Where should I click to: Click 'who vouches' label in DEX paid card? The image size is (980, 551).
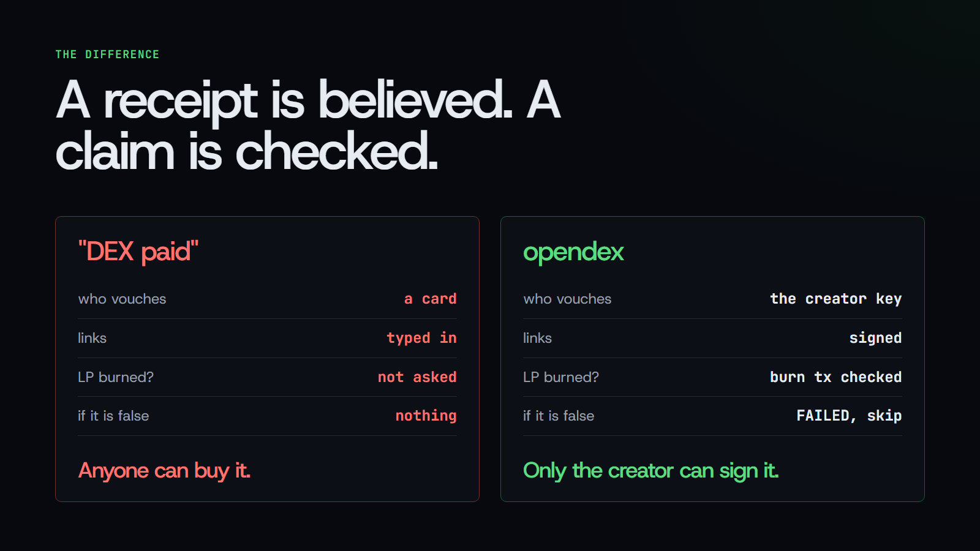click(x=122, y=299)
